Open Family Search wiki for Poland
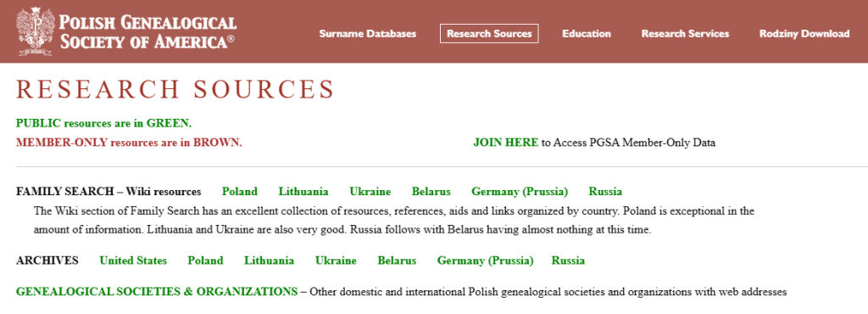The image size is (868, 314). 240,192
